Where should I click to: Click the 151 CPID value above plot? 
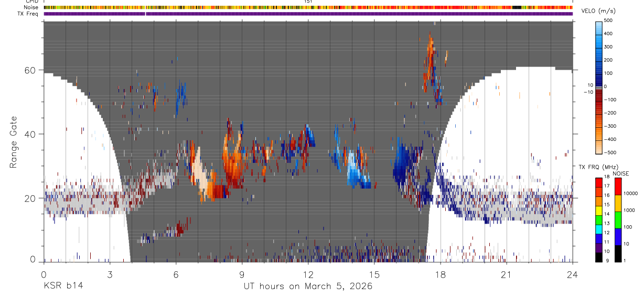tap(308, 2)
